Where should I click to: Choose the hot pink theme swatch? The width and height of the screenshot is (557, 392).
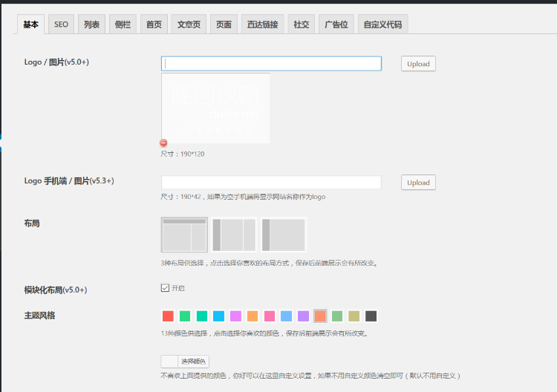[x=270, y=316]
